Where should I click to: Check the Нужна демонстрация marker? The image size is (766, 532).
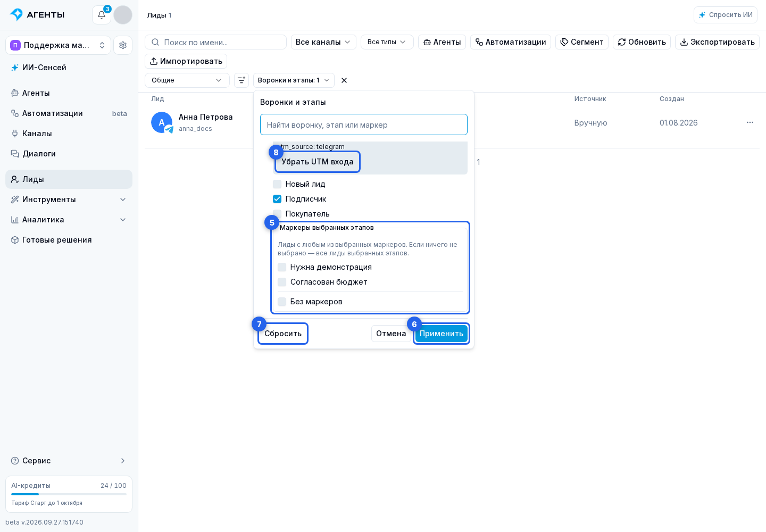click(x=282, y=267)
